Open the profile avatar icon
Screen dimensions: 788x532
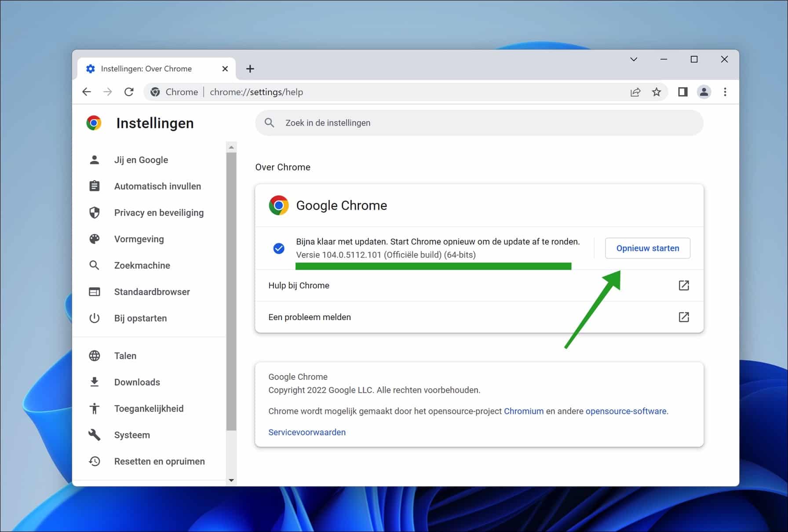(x=704, y=92)
